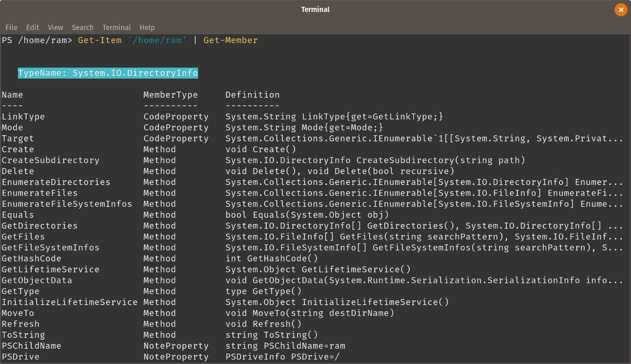Click the Name column header
This screenshot has width=631, height=364.
pyautogui.click(x=12, y=95)
